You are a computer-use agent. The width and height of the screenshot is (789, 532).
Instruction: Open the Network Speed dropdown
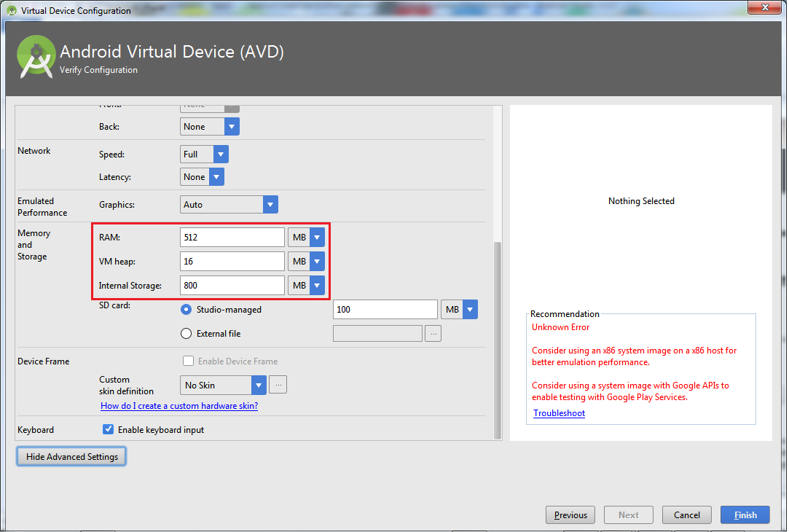[204, 154]
